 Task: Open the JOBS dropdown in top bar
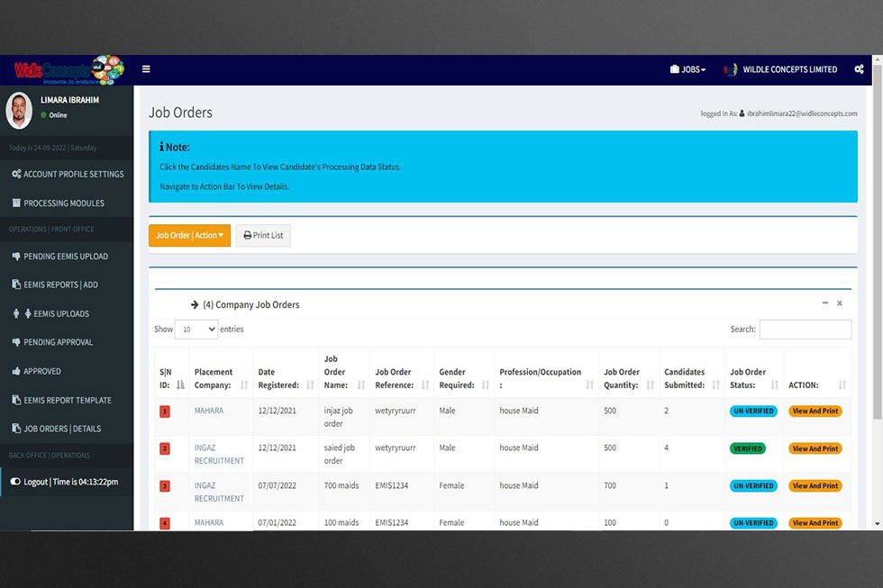[x=687, y=69]
